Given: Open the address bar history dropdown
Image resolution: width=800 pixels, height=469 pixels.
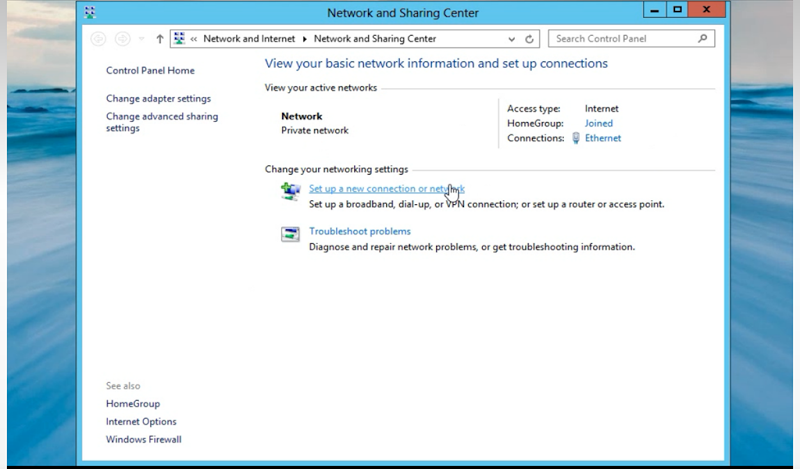Looking at the screenshot, I should tap(512, 39).
